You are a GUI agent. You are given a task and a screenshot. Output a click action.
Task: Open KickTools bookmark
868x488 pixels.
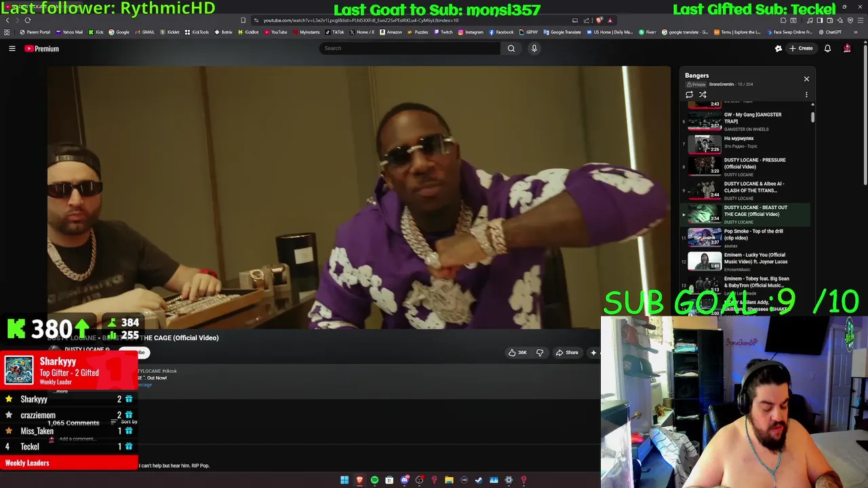[197, 32]
